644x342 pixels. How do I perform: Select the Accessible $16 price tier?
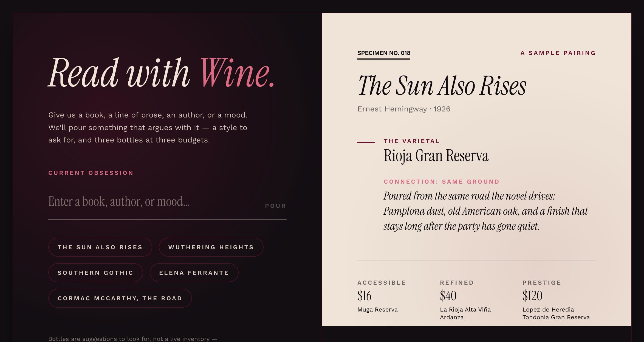tap(382, 291)
